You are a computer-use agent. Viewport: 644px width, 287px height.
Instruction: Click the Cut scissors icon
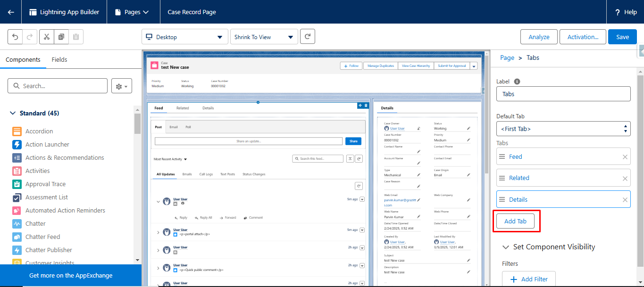coord(47,37)
